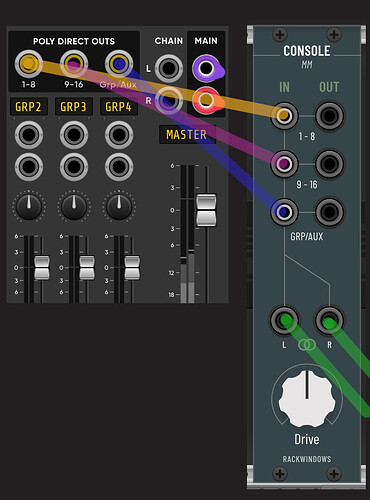Click the CONSOLE module title
Viewport: 370px width, 500px height.
coord(307,51)
